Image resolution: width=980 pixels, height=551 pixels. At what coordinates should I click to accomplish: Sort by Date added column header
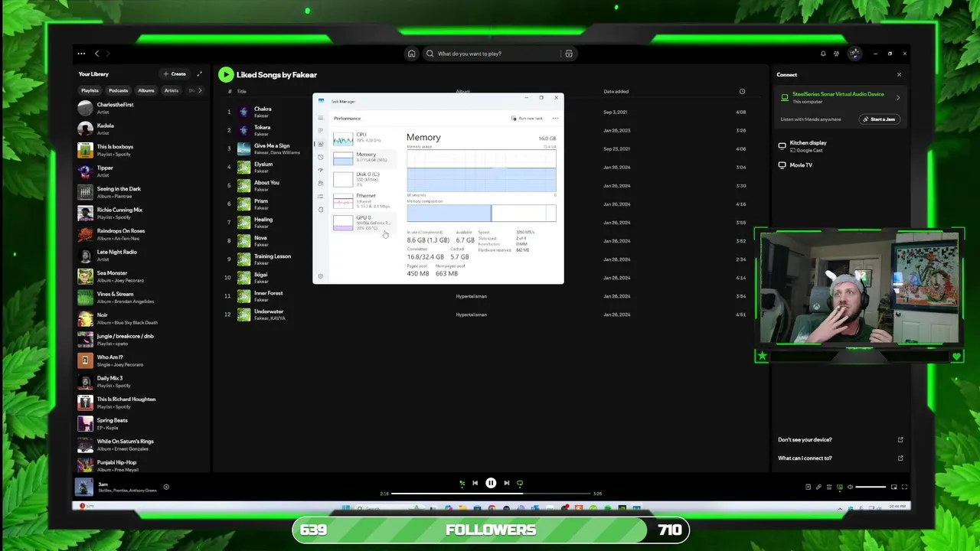coord(616,91)
